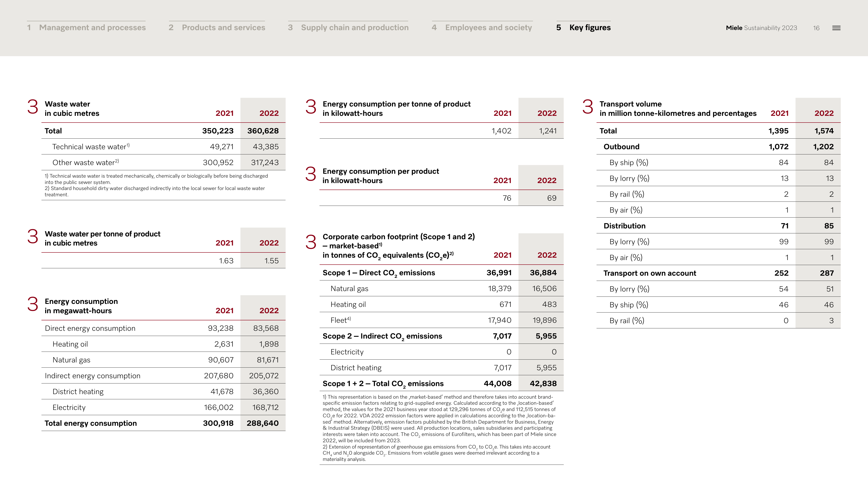
Task: Click Transport on own account label
Action: tap(650, 273)
